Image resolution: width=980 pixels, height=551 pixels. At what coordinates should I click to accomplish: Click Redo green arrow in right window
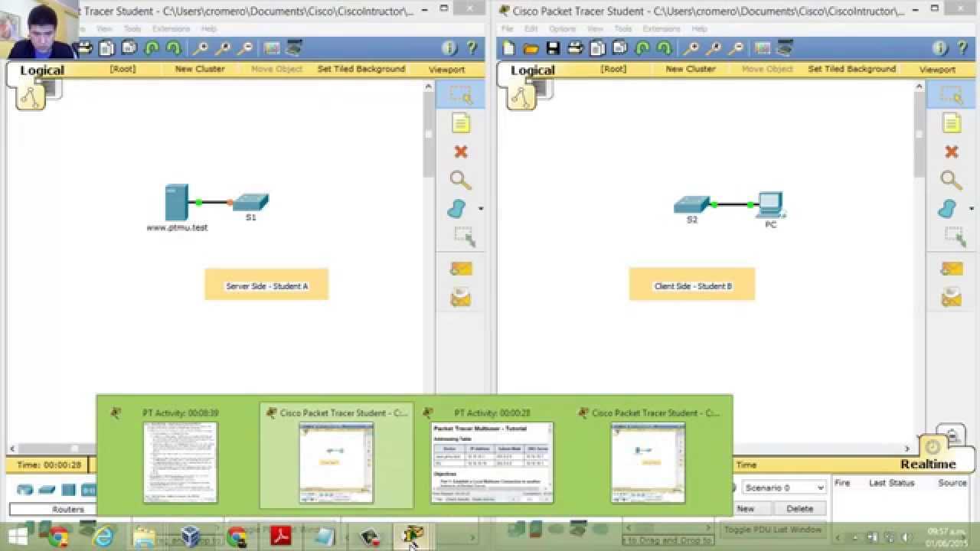pos(665,48)
